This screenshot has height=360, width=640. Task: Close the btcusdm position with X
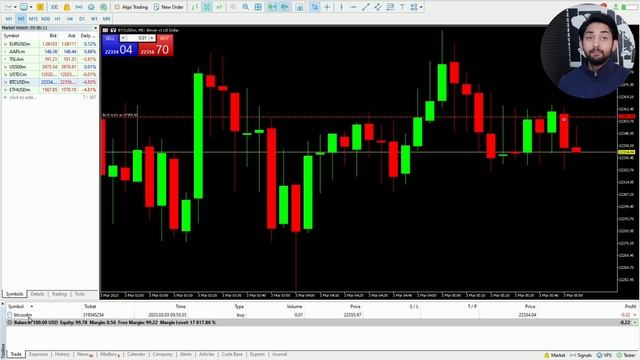tap(635, 315)
